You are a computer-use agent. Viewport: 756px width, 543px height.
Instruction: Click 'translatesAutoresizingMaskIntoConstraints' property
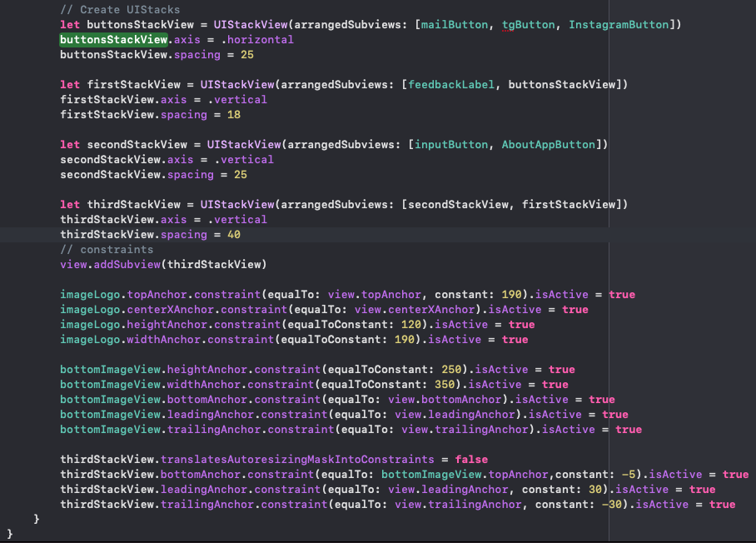[x=297, y=459]
